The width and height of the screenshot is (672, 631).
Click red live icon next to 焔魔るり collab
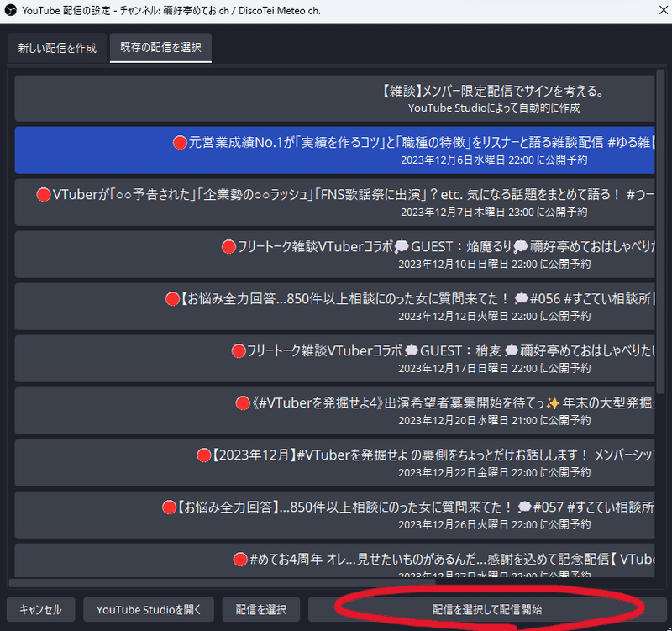[x=228, y=247]
